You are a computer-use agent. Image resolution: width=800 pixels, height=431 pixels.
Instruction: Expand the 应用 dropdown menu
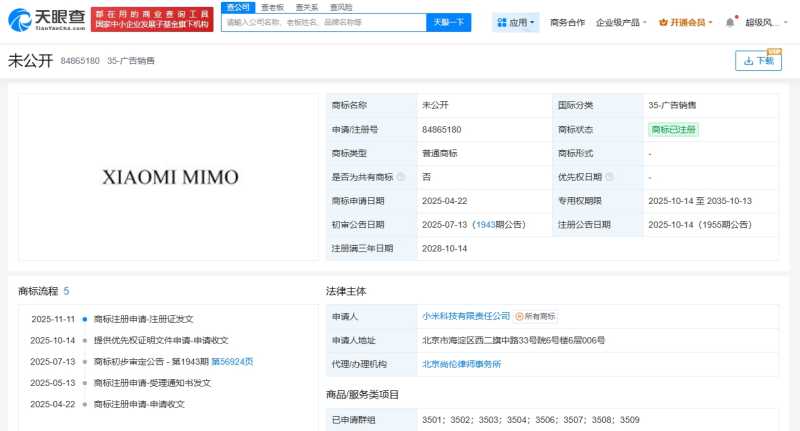click(x=533, y=22)
